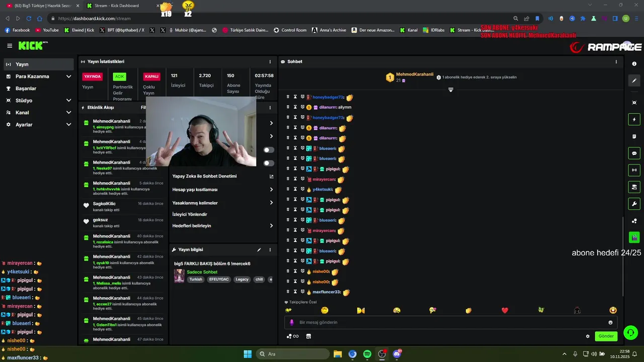Open the chat panel three-dot menu
The height and width of the screenshot is (362, 644).
616,62
